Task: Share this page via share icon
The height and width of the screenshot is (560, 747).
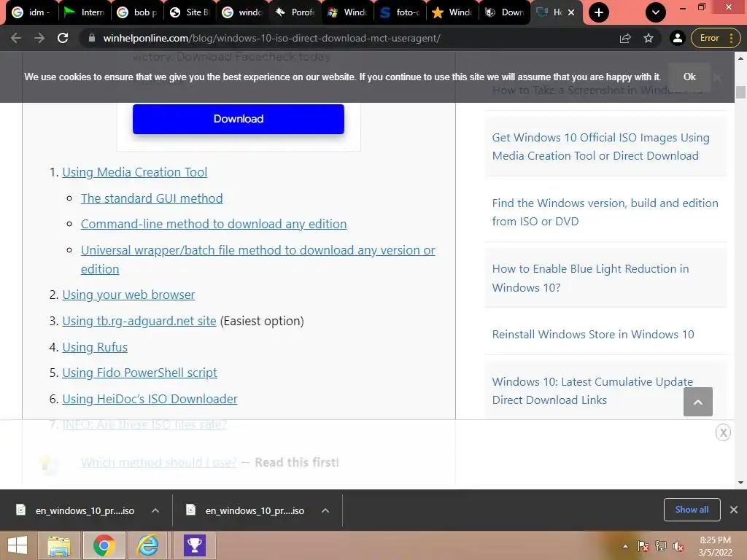Action: [x=625, y=38]
